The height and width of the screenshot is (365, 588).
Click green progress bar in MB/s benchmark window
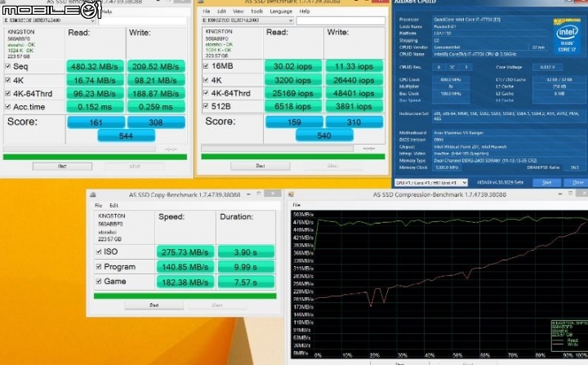coord(95,157)
